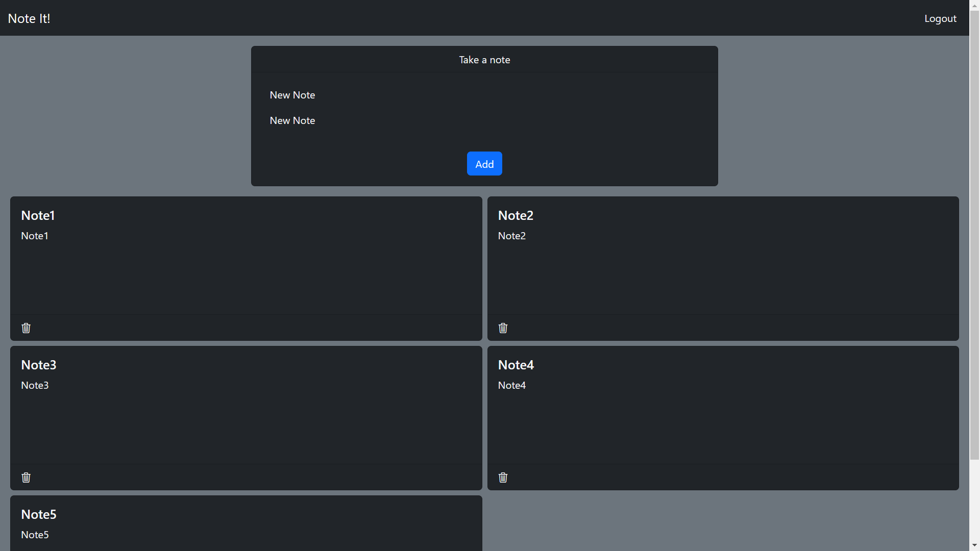Delete Note3 with its trash icon
The image size is (980, 551).
pos(26,478)
